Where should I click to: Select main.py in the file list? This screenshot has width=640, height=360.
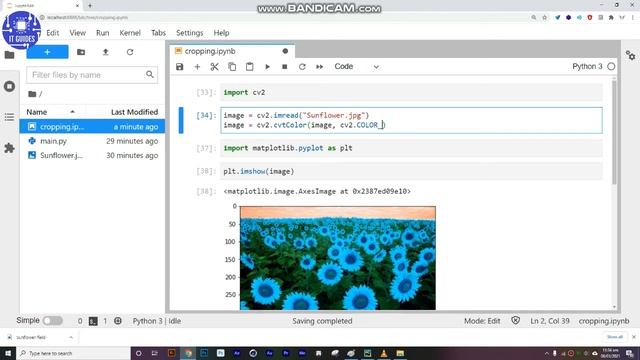[92, 141]
